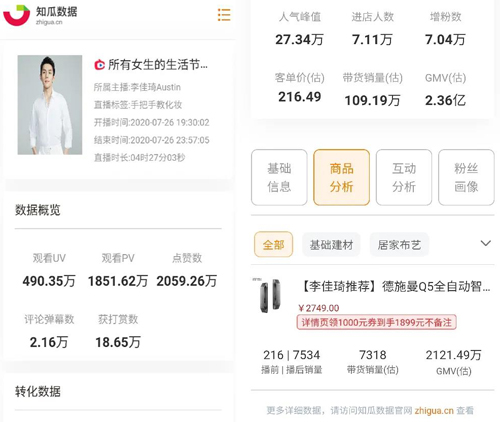500x422 pixels.
Task: Open the zhigua.cn website link
Action: [x=434, y=411]
